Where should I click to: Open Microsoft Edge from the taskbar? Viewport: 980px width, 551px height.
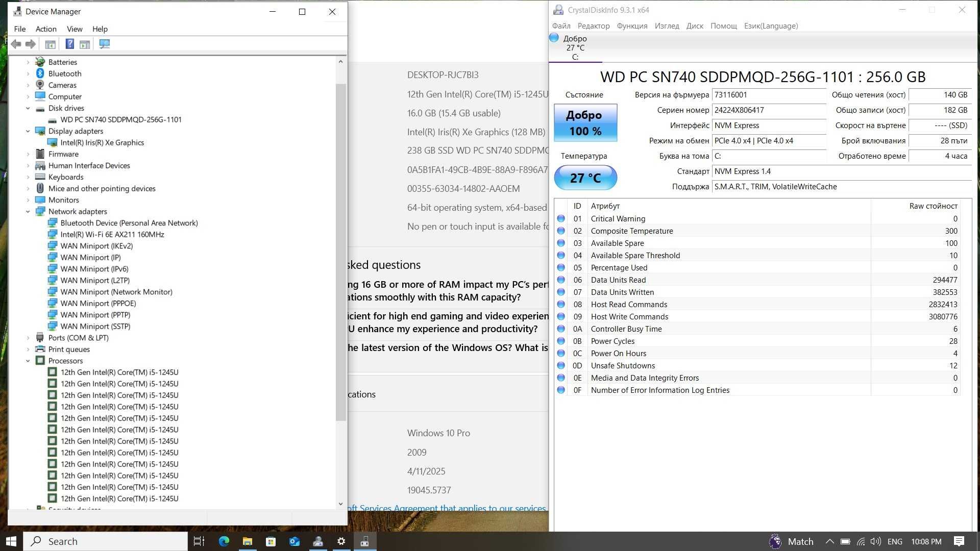click(x=224, y=541)
